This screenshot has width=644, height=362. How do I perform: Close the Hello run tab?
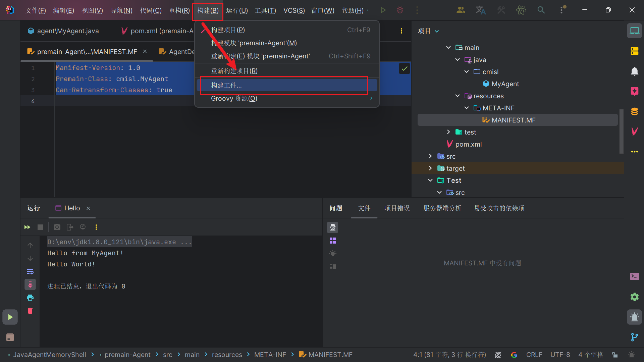coord(88,208)
